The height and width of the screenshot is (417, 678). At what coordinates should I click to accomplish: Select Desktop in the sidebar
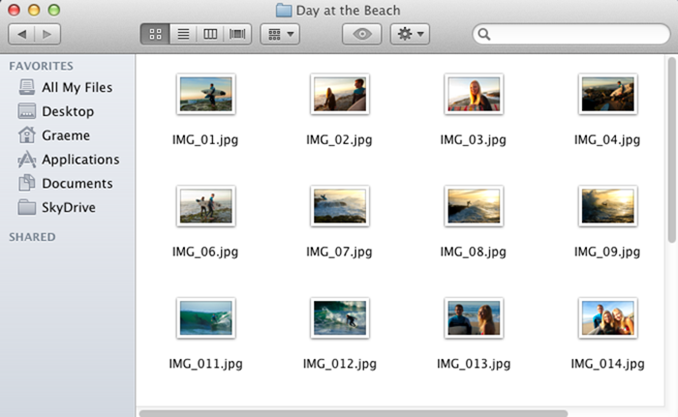67,112
